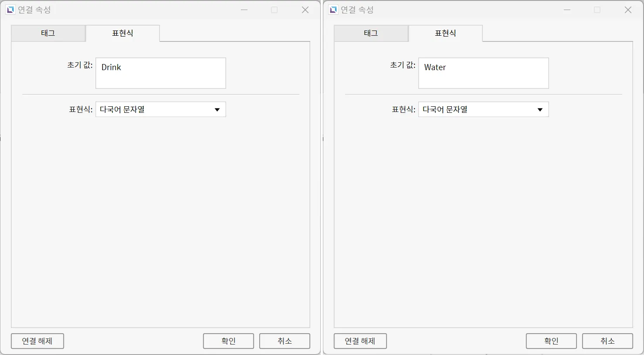Cancel with 취소 in the Water dialog
The image size is (644, 355).
point(607,341)
